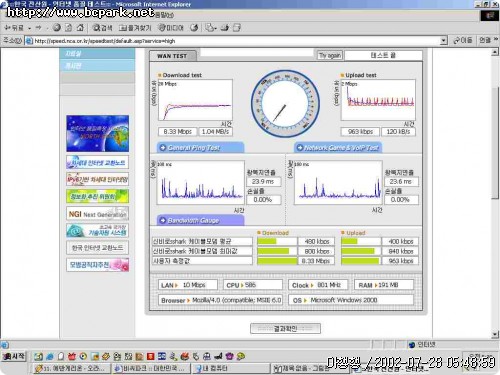Viewport: 500px width, 375px height.
Task: Click the 840 kbps row upload bar
Action: (x=361, y=251)
